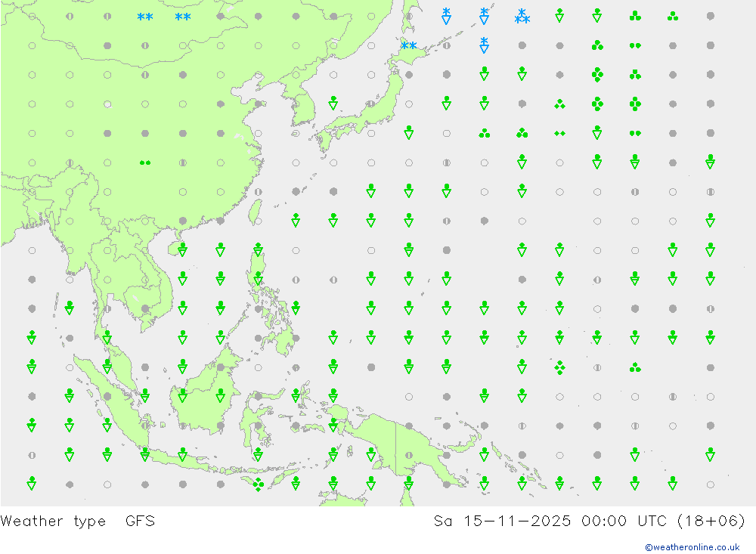Click the green four-diamond symbol in the tropical Pacific
This screenshot has width=756, height=554.
coord(559,368)
